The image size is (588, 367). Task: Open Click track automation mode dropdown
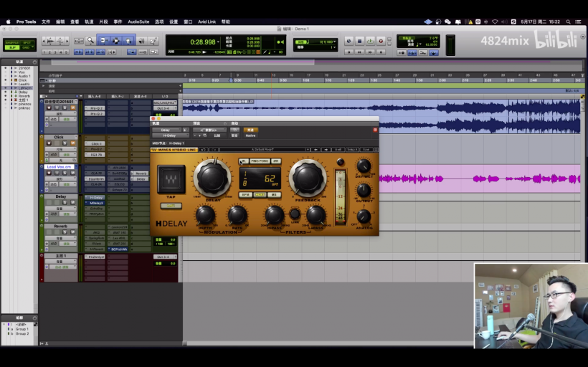pos(68,154)
